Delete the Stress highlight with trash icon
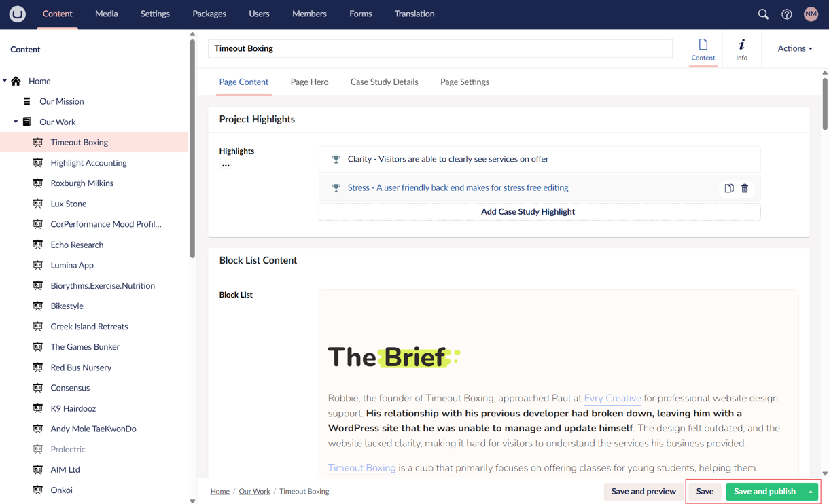This screenshot has width=829, height=504. (745, 188)
